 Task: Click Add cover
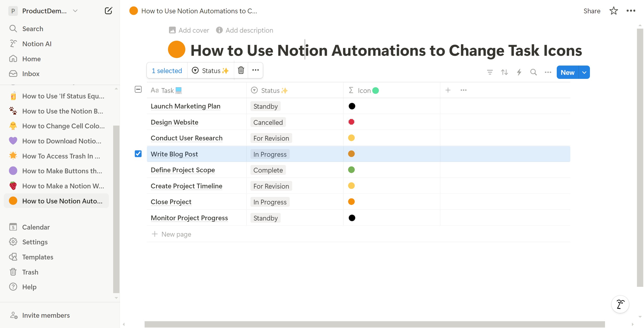point(189,30)
